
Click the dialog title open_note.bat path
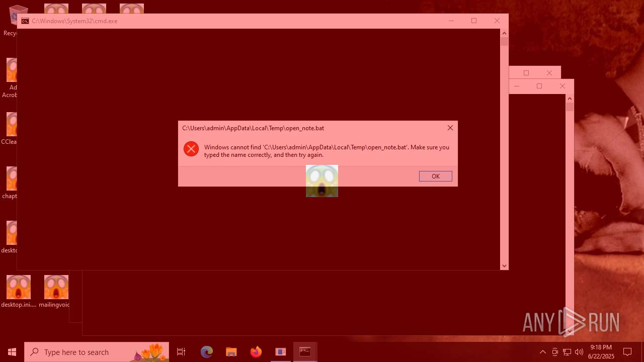pos(253,128)
